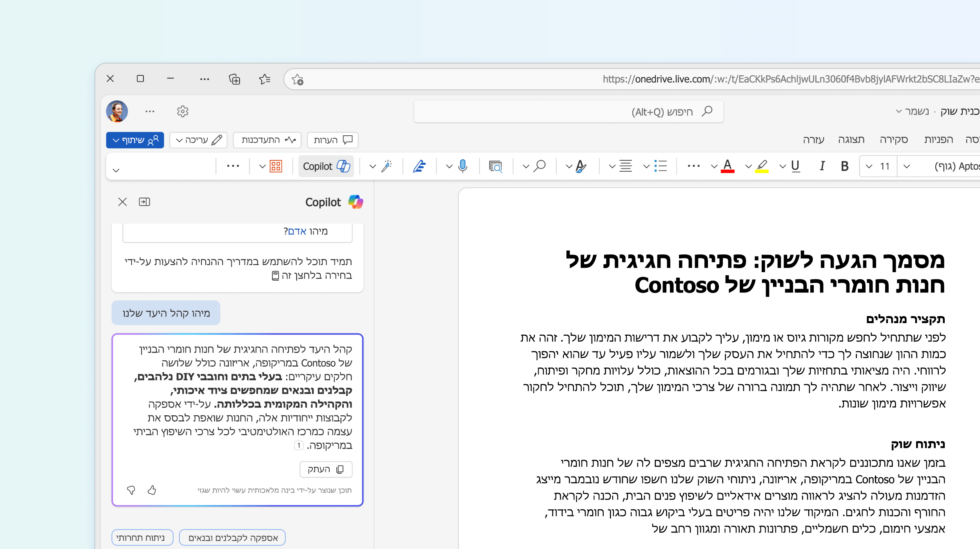Click the document title heading

click(x=755, y=273)
